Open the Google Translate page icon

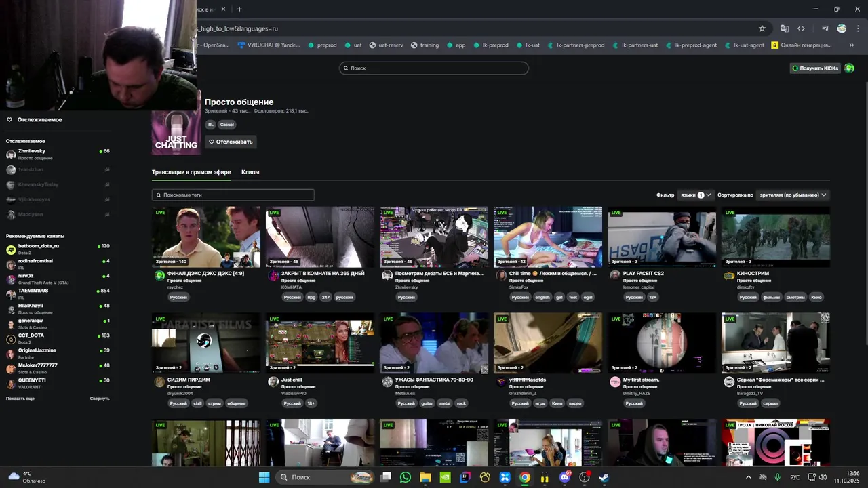point(785,28)
